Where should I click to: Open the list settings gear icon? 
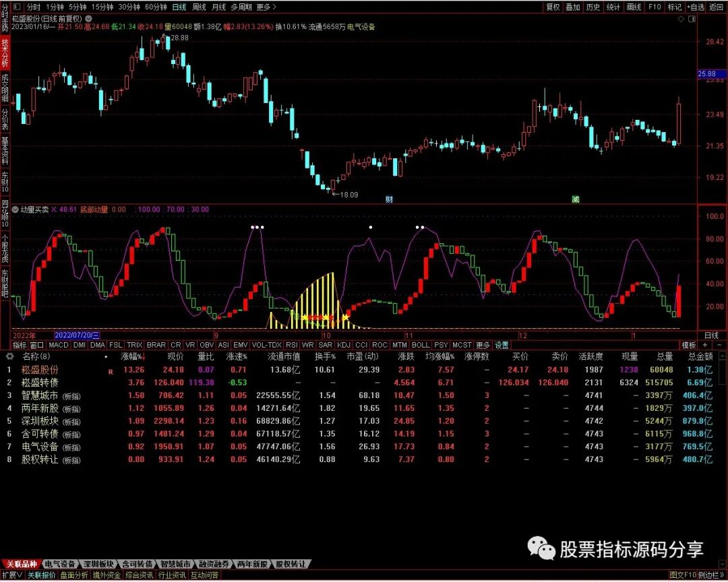pyautogui.click(x=9, y=356)
